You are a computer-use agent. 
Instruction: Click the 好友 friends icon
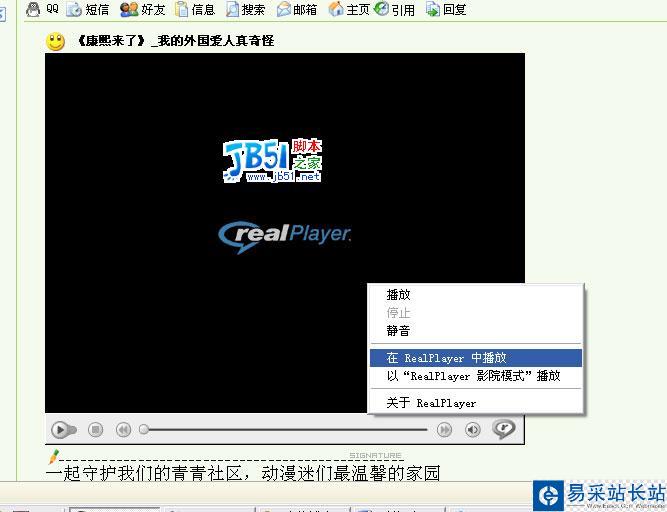(x=129, y=9)
